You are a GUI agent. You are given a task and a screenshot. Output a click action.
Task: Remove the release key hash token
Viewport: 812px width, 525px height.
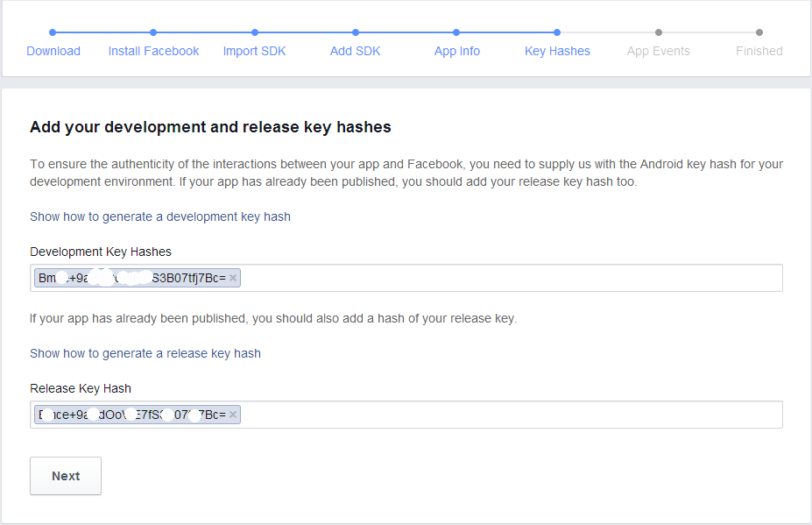pyautogui.click(x=233, y=415)
